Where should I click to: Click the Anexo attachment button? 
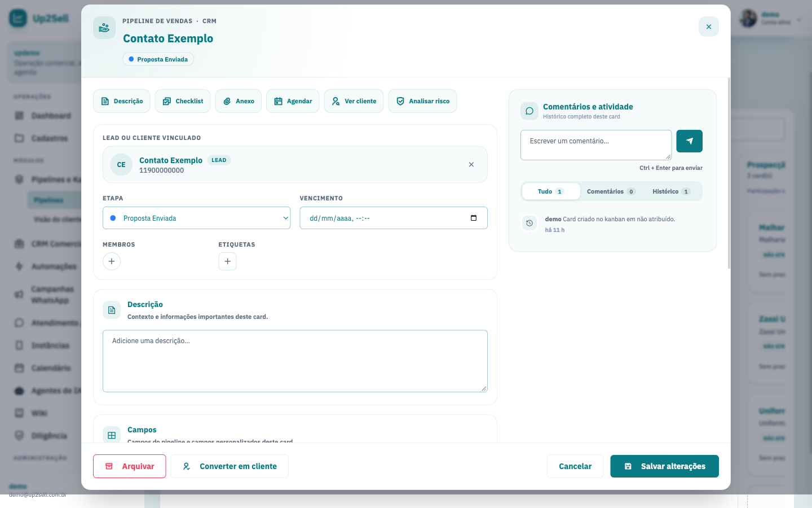click(239, 101)
